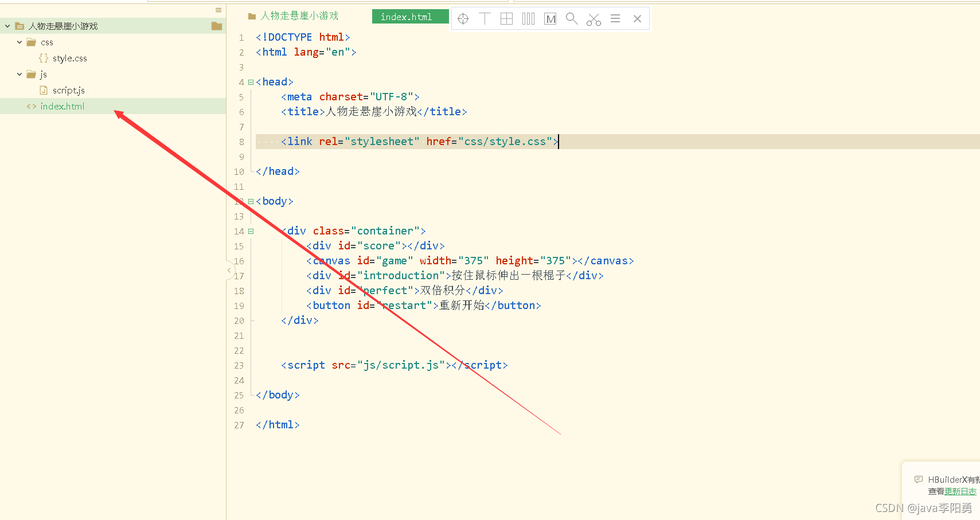Close the floating toolbar with X icon
Image resolution: width=980 pixels, height=520 pixels.
point(637,19)
